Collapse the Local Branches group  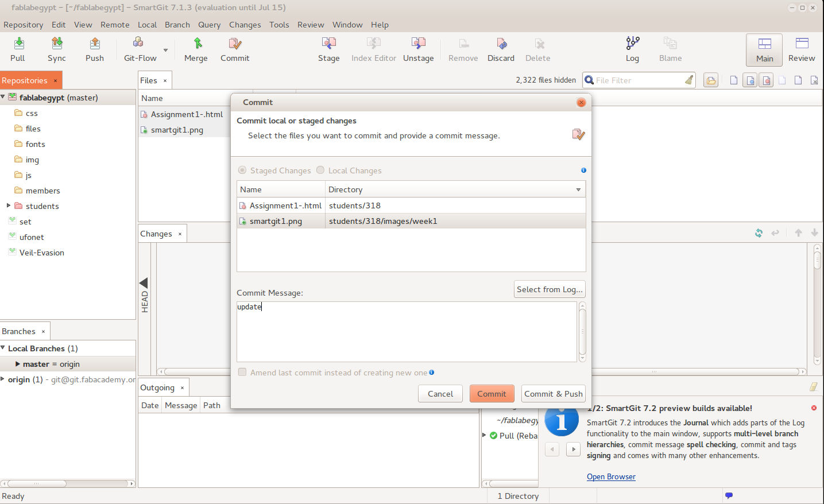point(3,348)
